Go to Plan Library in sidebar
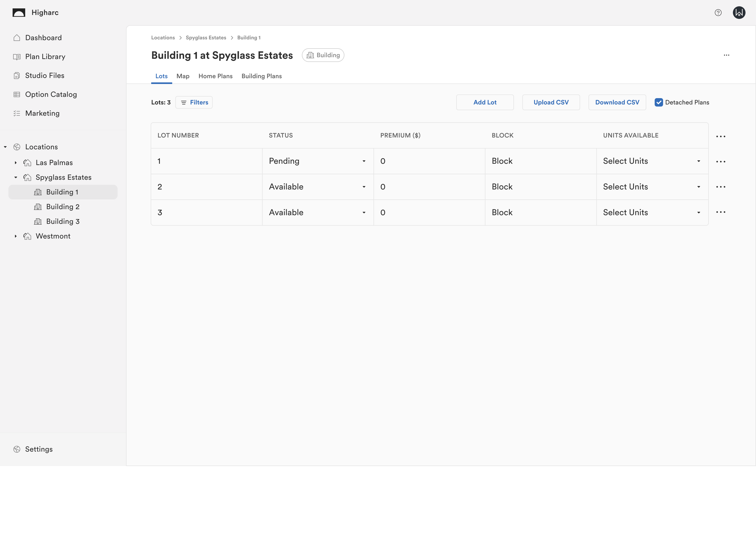Viewport: 756px width, 539px height. point(45,57)
